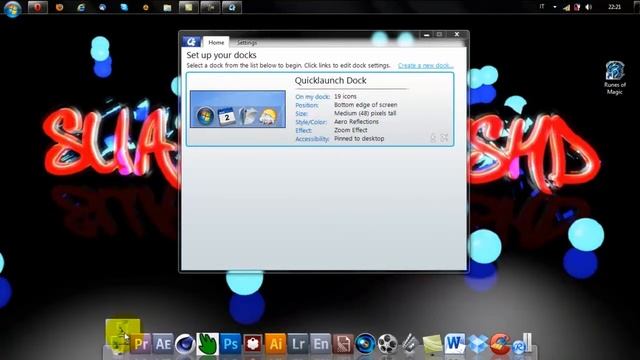Image resolution: width=640 pixels, height=360 pixels.
Task: Open the Position setting link
Action: (307, 105)
